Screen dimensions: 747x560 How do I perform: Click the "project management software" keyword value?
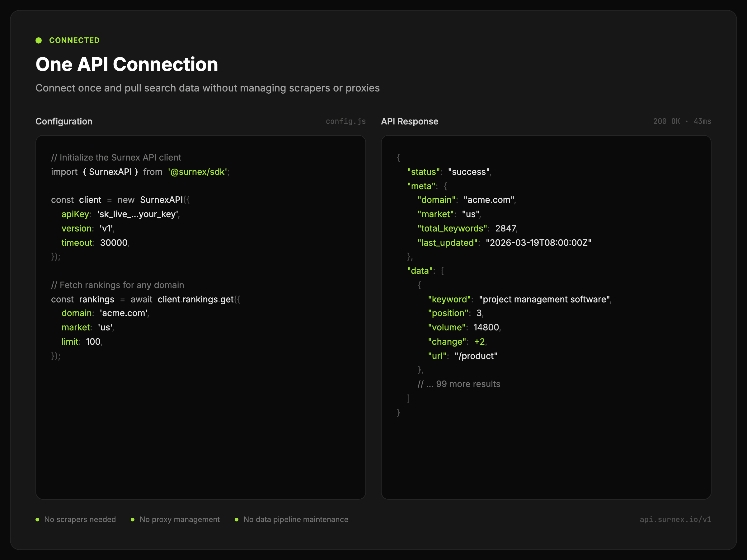[544, 299]
